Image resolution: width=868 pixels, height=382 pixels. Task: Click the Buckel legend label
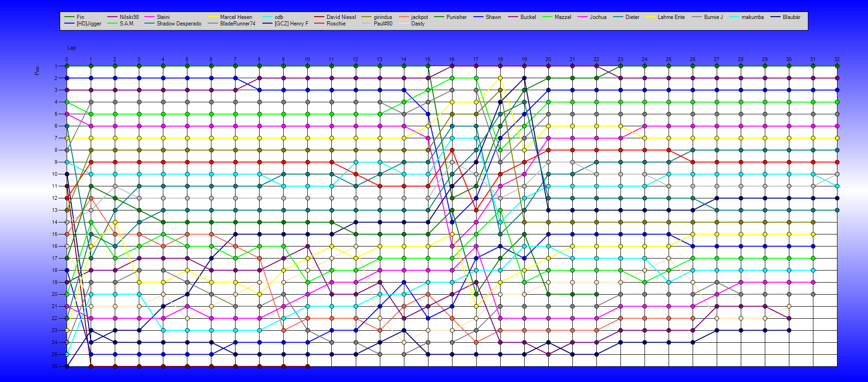pos(528,17)
